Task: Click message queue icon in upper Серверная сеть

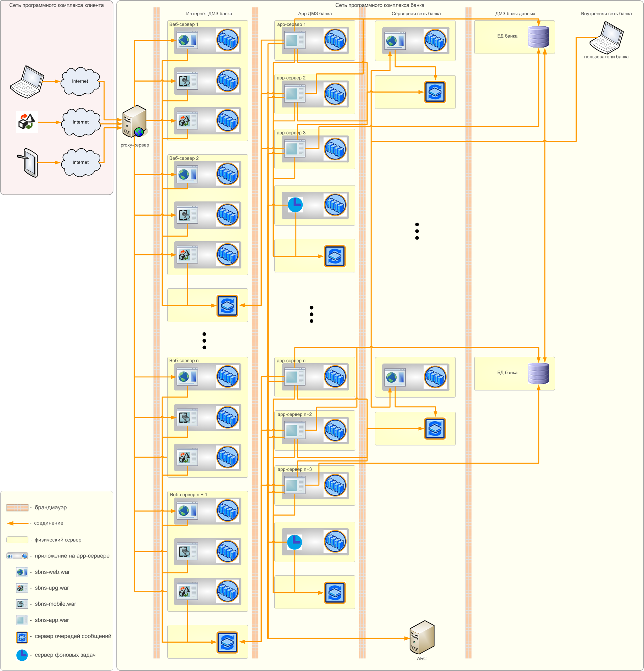Action: (435, 92)
